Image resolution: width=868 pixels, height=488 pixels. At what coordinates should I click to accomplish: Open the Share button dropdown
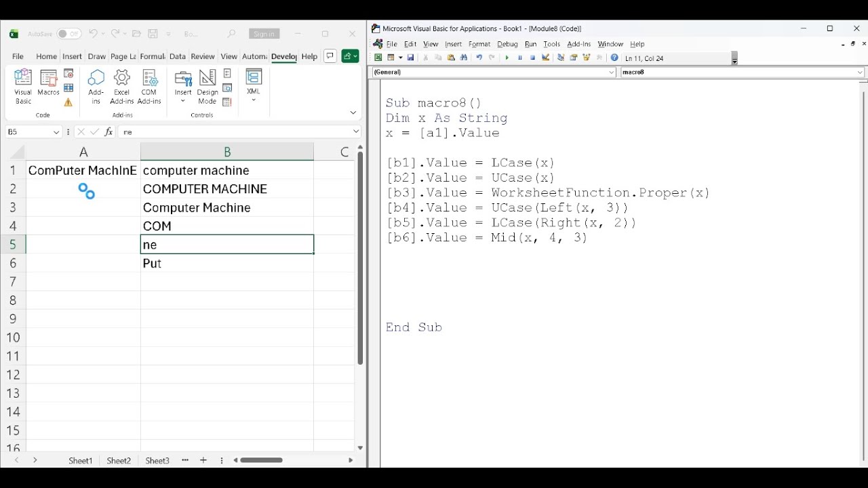point(350,56)
